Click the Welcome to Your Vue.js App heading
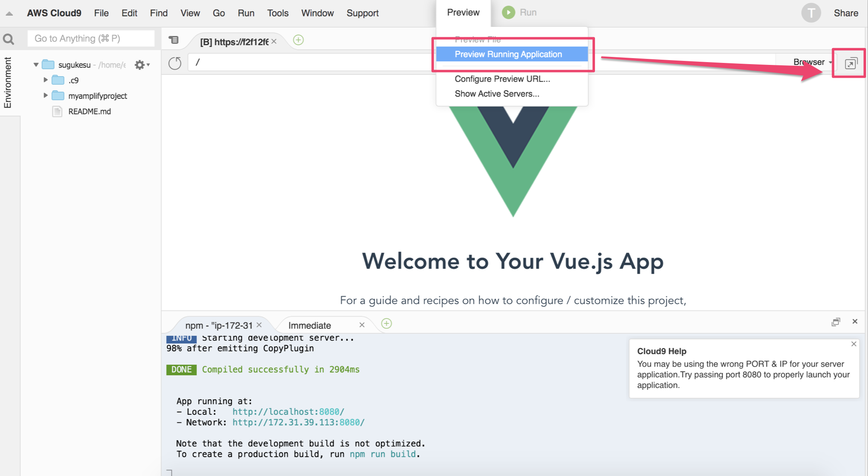Image resolution: width=868 pixels, height=476 pixels. [513, 262]
